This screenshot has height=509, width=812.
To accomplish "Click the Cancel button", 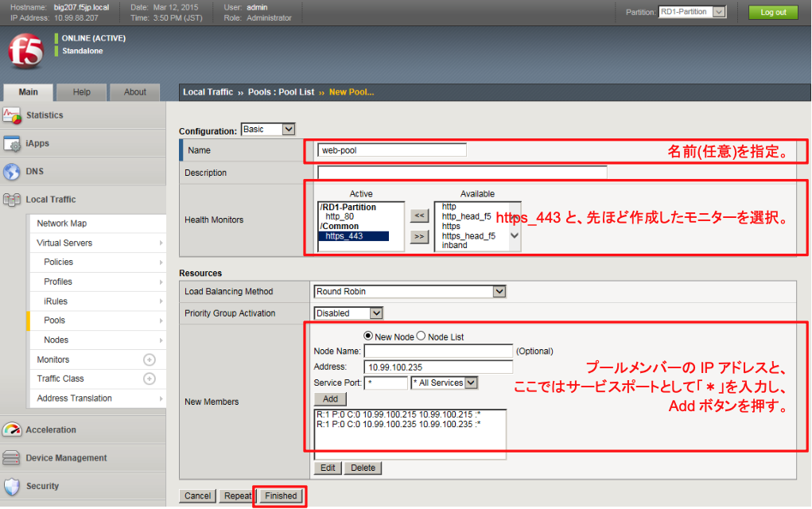I will coord(198,496).
